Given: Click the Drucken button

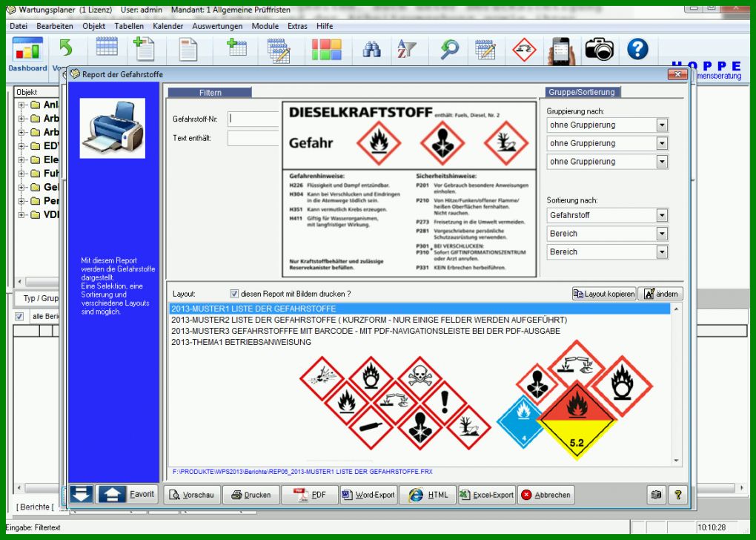Looking at the screenshot, I should tap(251, 495).
